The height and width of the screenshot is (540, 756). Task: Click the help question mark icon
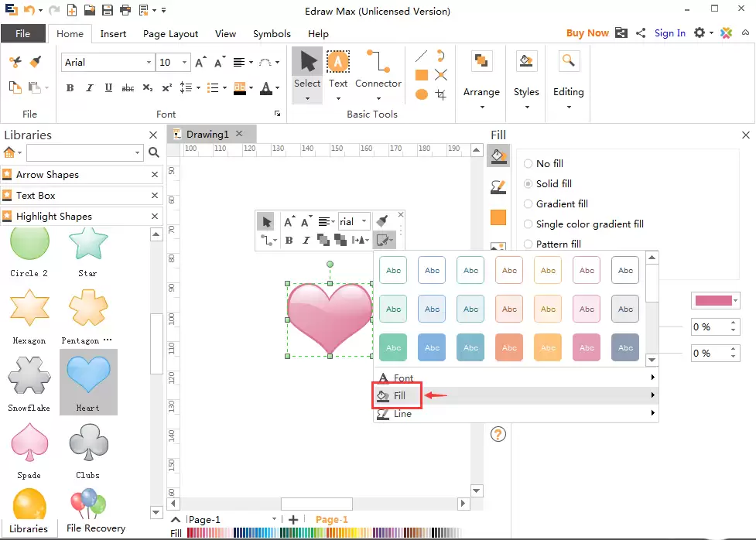[498, 435]
